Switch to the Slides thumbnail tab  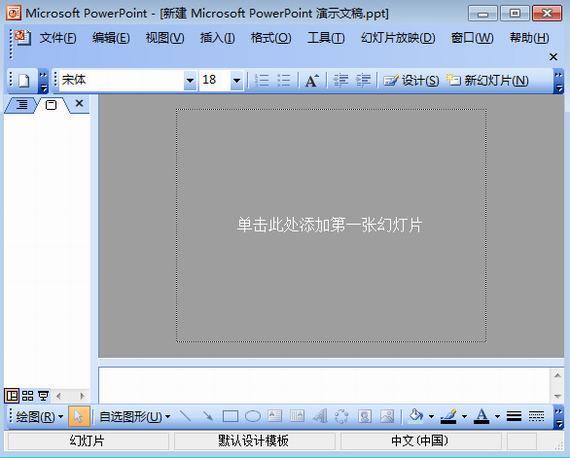[51, 105]
